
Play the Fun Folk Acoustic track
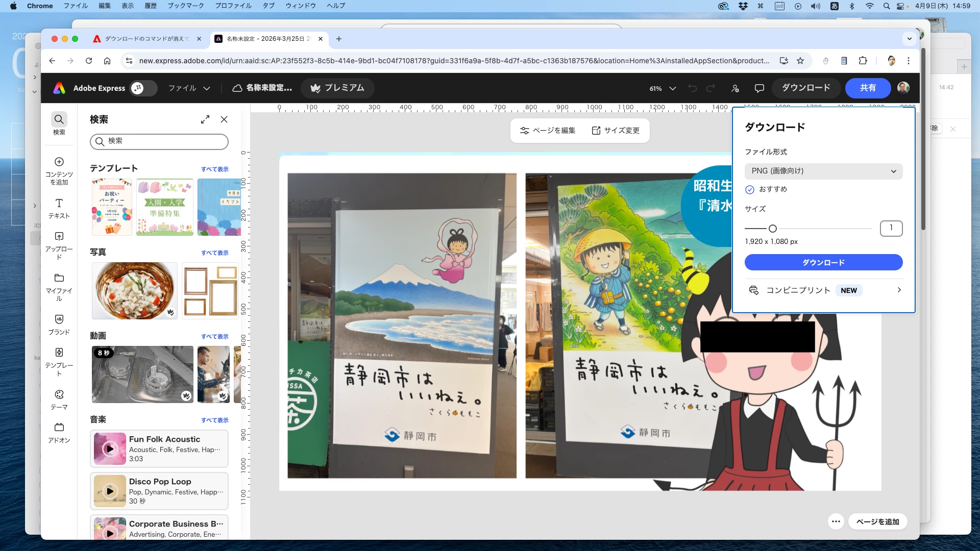pos(110,448)
